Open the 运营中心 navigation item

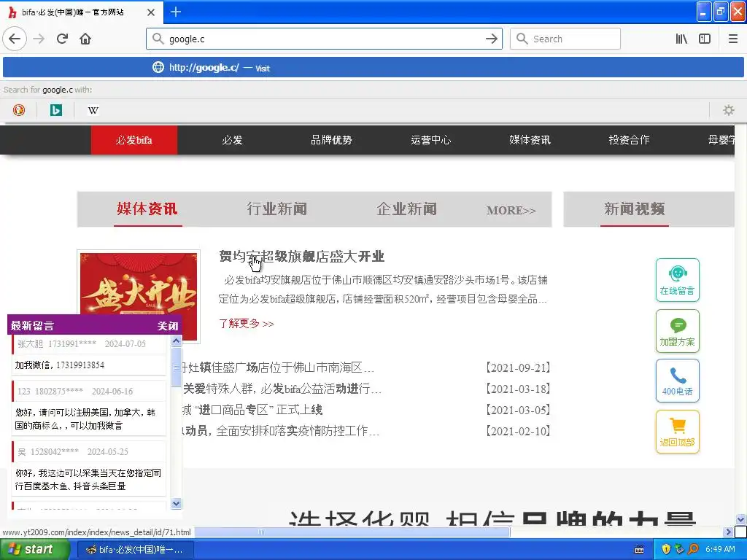(x=430, y=140)
